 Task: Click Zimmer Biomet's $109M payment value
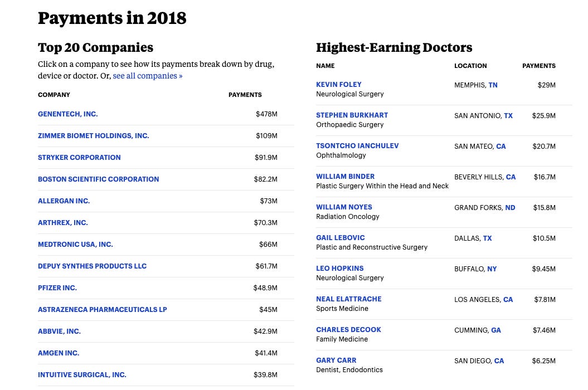pos(266,136)
